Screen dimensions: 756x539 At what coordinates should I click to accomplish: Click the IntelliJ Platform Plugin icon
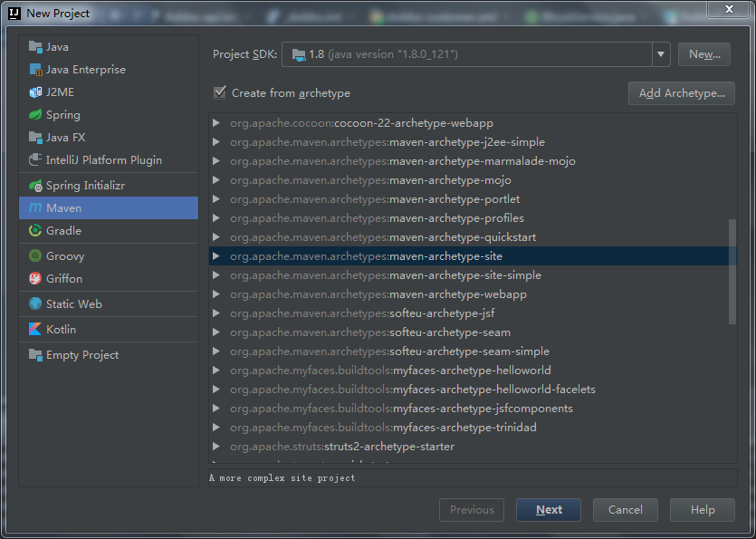pos(35,160)
